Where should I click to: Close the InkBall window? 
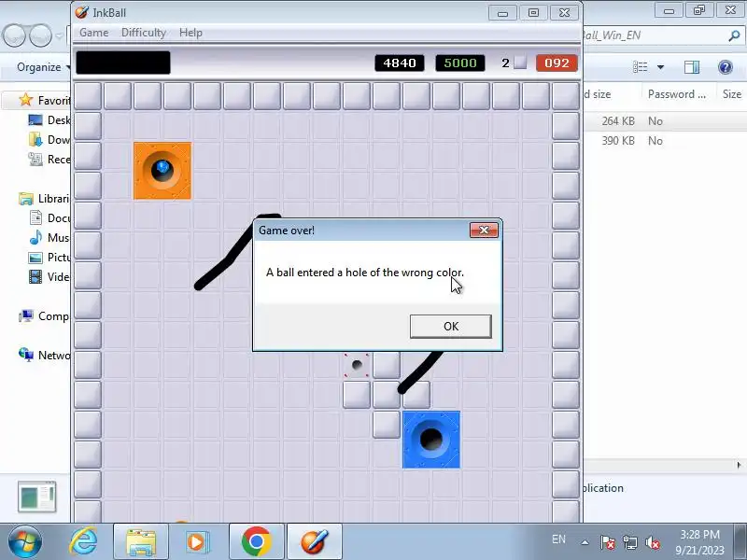(565, 13)
